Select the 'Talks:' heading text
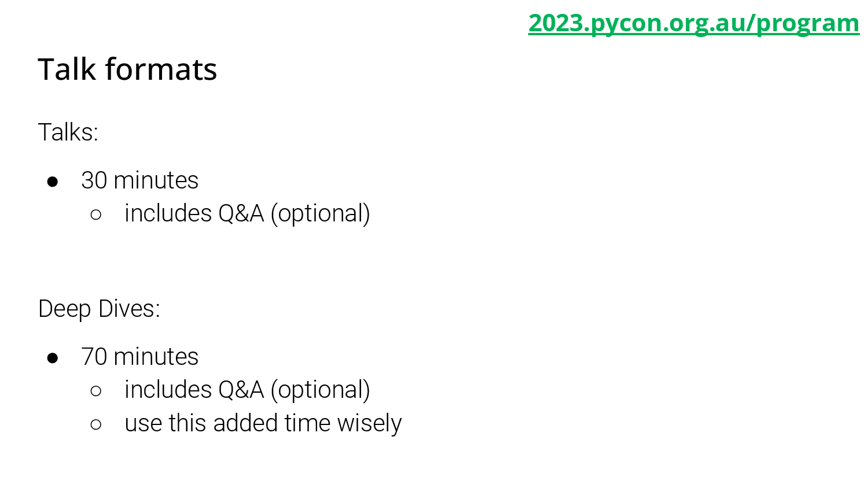Image resolution: width=868 pixels, height=488 pixels. tap(68, 132)
